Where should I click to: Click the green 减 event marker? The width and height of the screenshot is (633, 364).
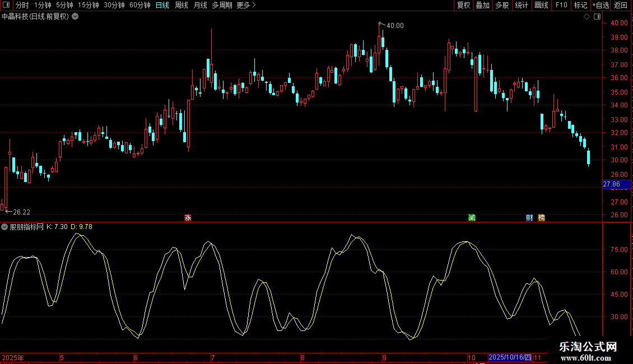(472, 218)
